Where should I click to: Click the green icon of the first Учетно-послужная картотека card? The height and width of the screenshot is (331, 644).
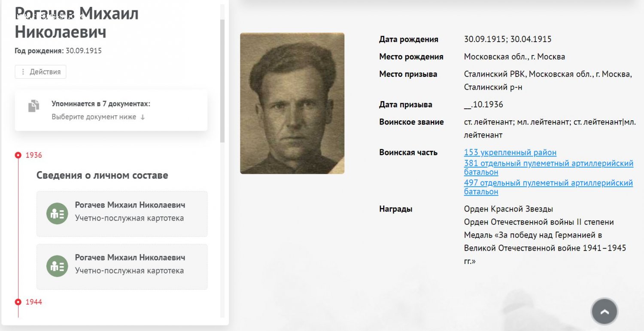point(57,214)
